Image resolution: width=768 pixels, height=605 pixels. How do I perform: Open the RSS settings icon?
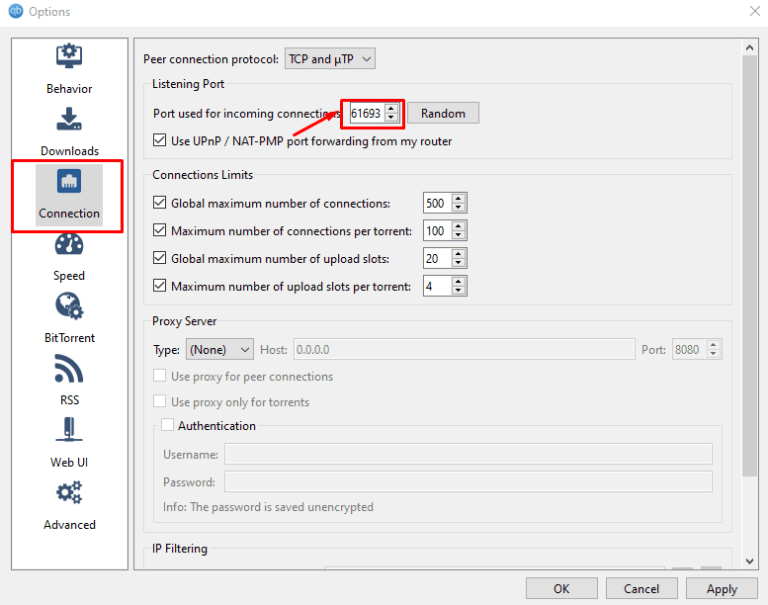pyautogui.click(x=69, y=369)
